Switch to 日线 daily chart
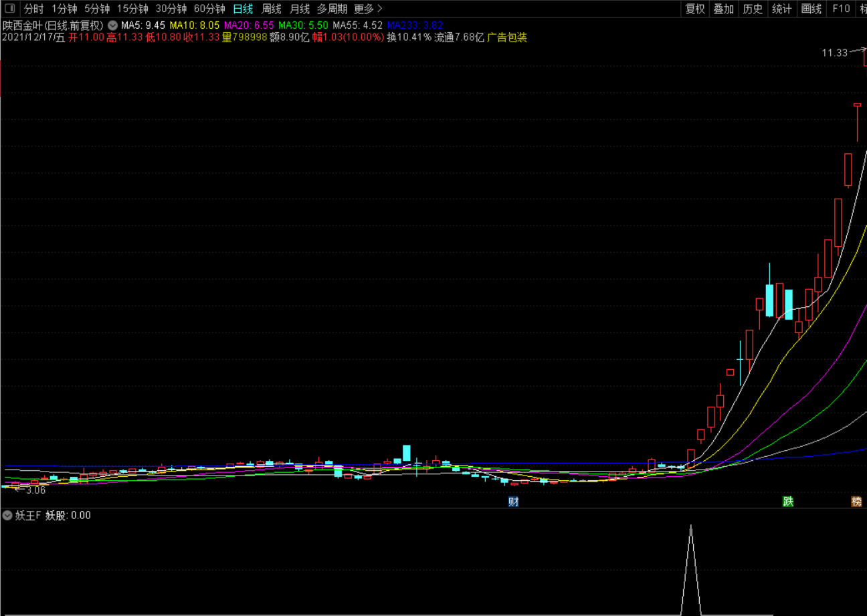This screenshot has height=616, width=867. point(243,9)
